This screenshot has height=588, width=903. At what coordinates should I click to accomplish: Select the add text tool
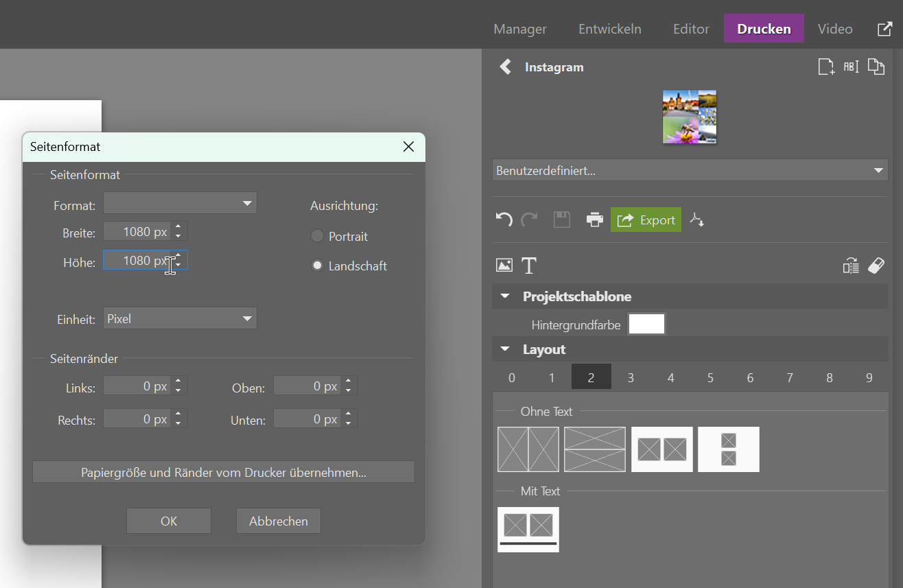point(529,266)
